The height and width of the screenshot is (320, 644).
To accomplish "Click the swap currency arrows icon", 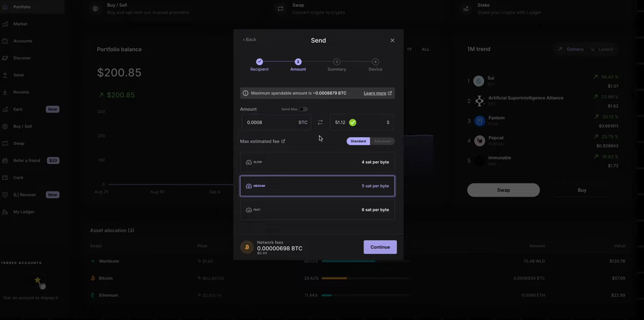I will pos(320,122).
